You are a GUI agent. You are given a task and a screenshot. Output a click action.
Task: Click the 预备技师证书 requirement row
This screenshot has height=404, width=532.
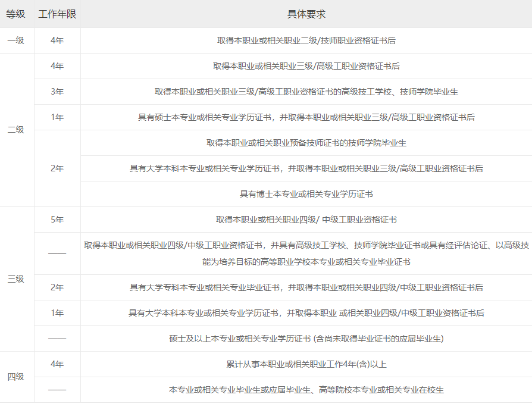point(306,143)
